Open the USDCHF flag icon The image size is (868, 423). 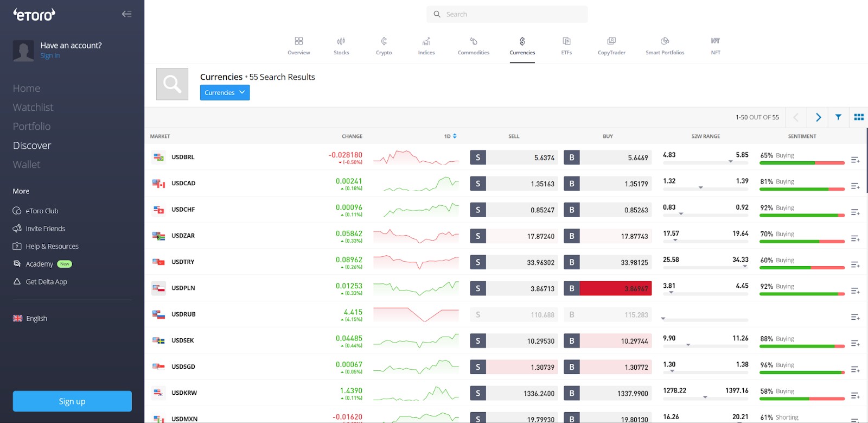158,210
